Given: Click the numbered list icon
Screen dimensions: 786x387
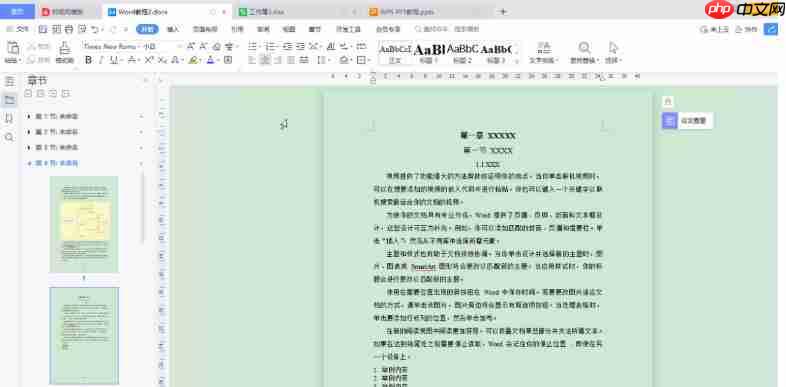Looking at the screenshot, I should (x=270, y=47).
